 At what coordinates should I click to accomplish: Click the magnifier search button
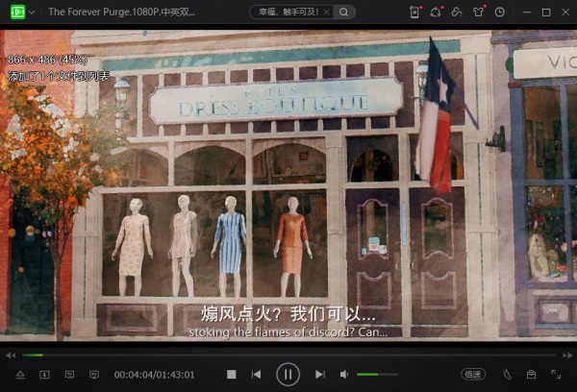pos(343,12)
